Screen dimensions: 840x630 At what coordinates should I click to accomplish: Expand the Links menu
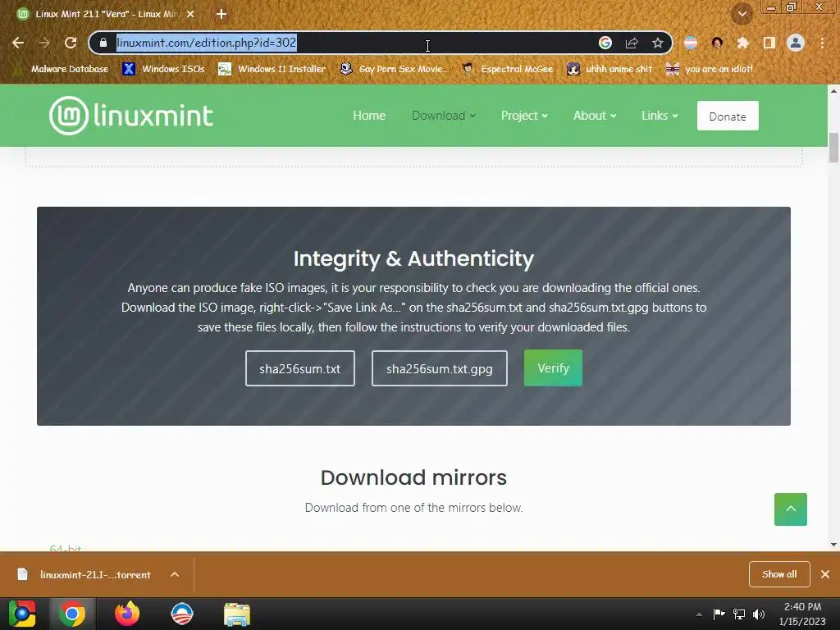point(660,116)
